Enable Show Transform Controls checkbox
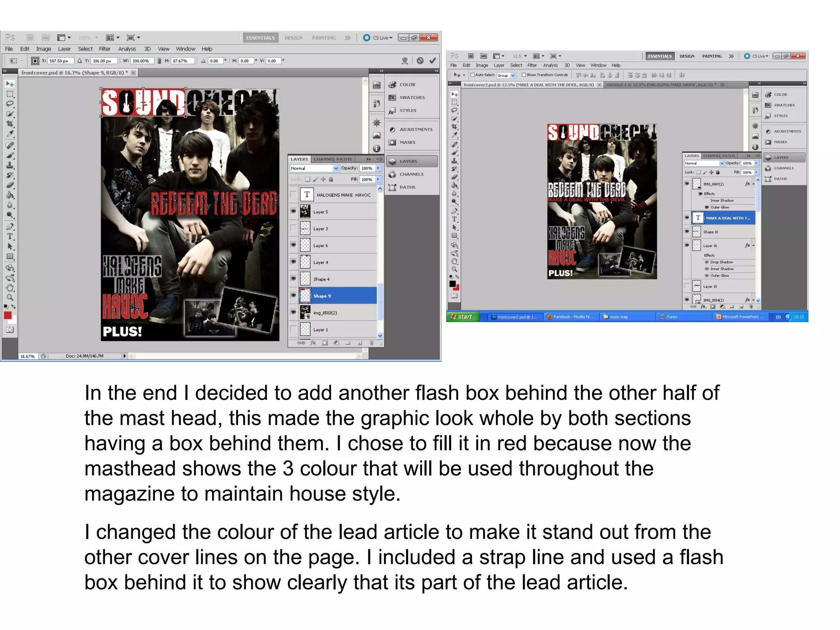840x630 pixels. click(524, 75)
